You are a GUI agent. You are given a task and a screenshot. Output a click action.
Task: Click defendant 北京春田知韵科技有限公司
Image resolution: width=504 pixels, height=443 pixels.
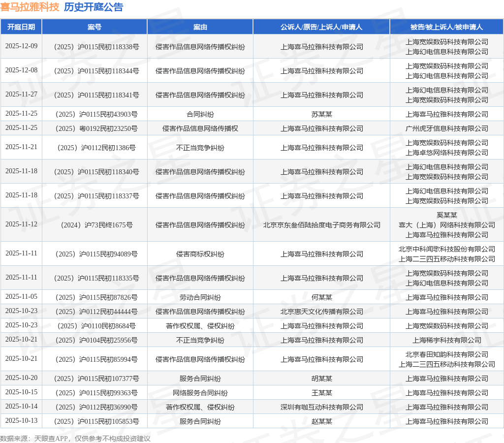point(447,354)
